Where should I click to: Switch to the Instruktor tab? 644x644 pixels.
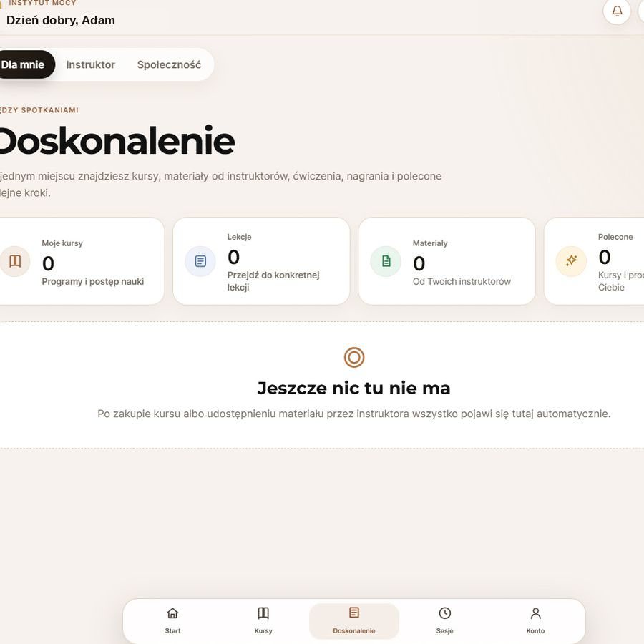90,64
